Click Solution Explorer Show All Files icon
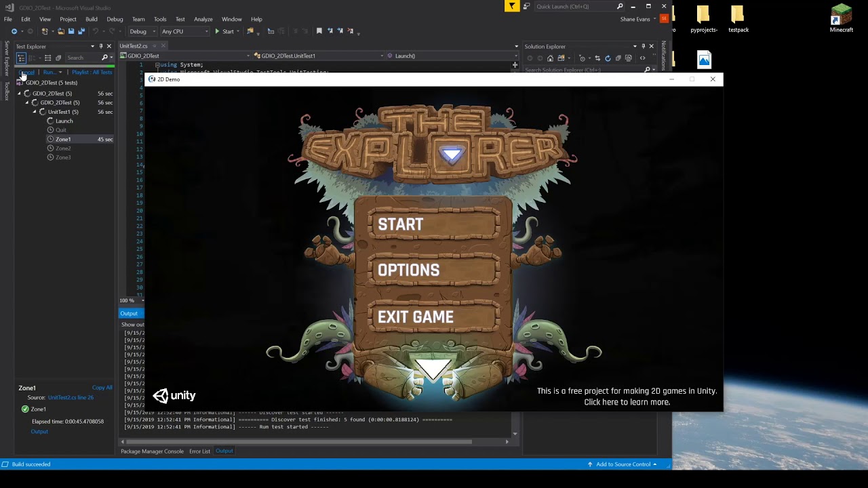 (x=627, y=58)
